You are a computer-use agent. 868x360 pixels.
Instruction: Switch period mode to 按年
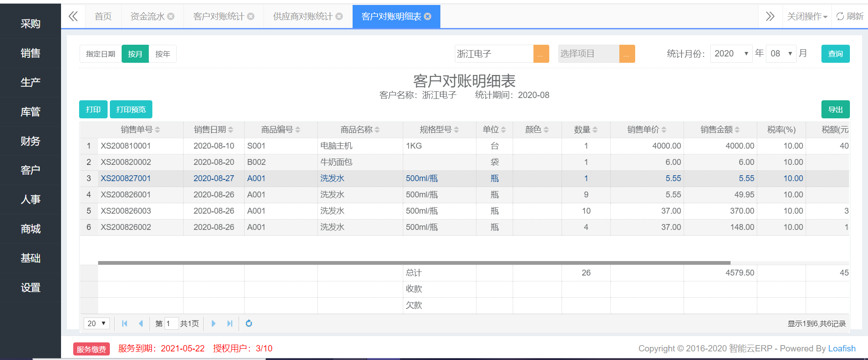(x=163, y=54)
